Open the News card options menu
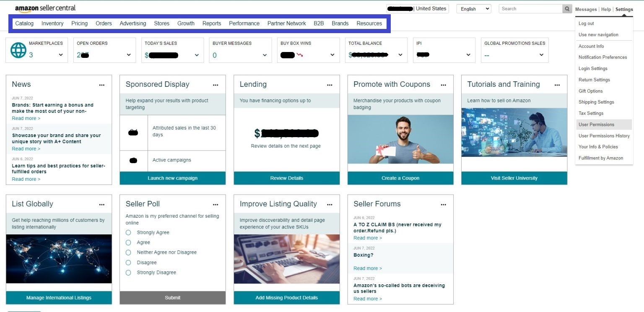Viewport: 644px width, 312px height. 101,85
